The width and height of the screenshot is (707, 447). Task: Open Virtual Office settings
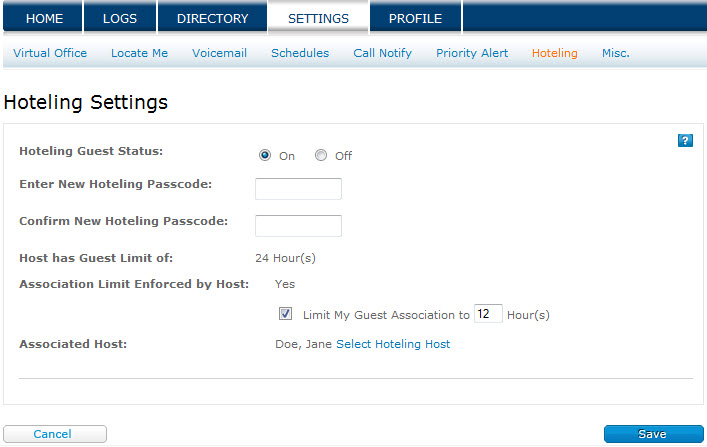coord(50,53)
